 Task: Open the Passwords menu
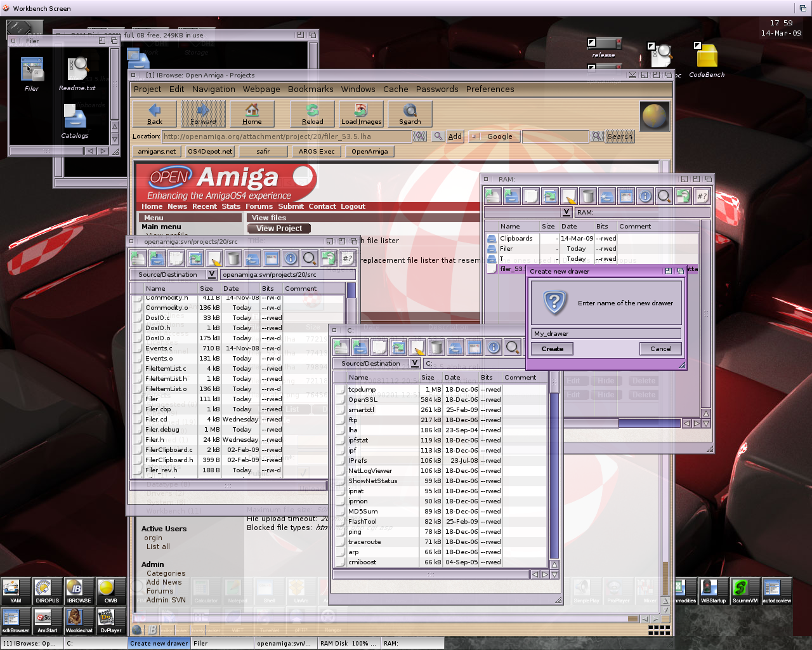(437, 90)
